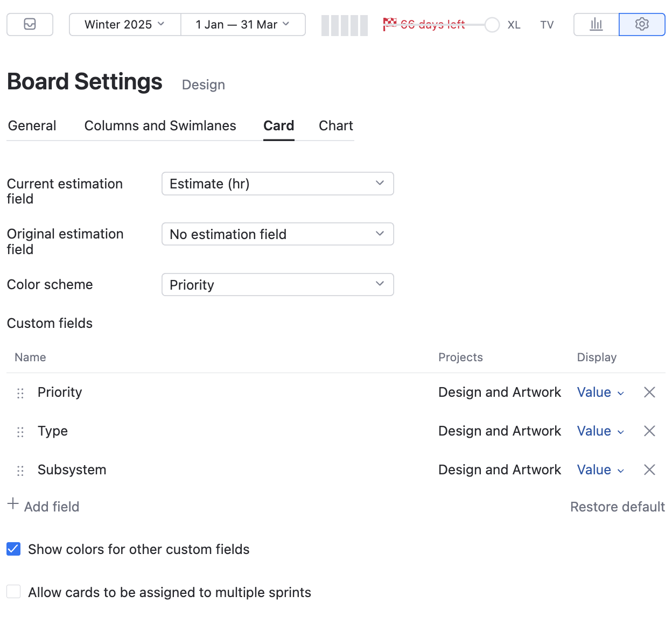The height and width of the screenshot is (617, 672).
Task: Remove the Subsystem field
Action: [x=649, y=469]
